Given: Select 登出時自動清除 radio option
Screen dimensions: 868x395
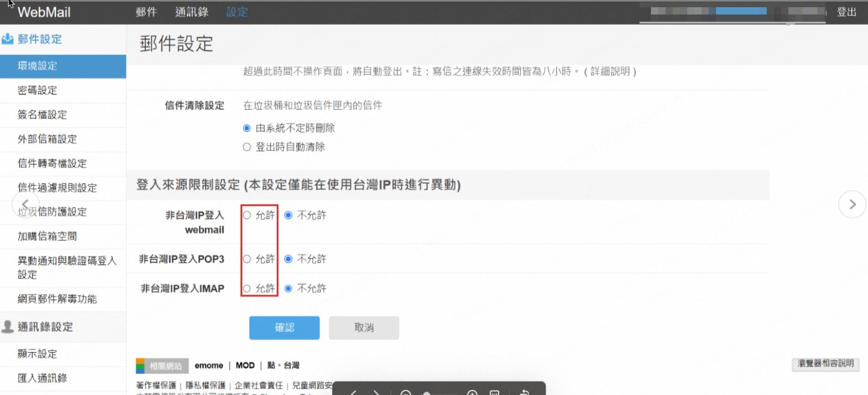Looking at the screenshot, I should 247,147.
